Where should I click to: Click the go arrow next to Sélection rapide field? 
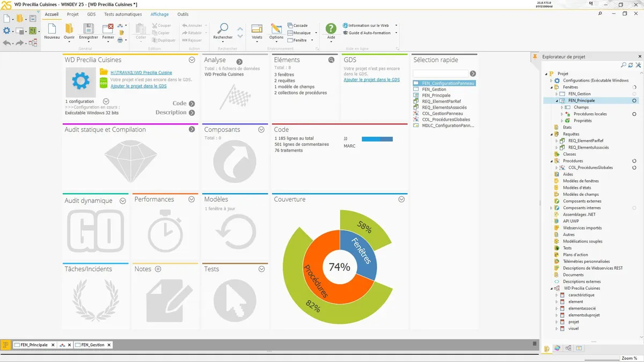(x=473, y=73)
